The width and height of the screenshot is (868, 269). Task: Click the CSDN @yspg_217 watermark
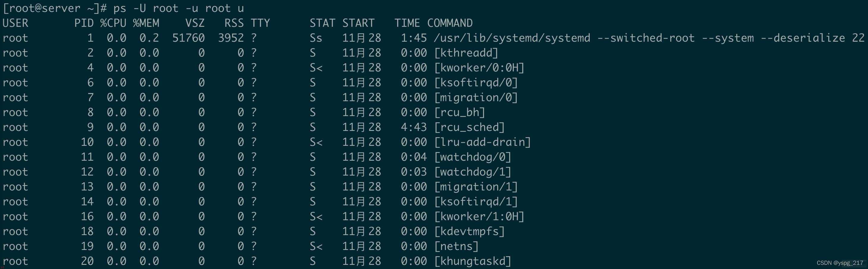(840, 263)
